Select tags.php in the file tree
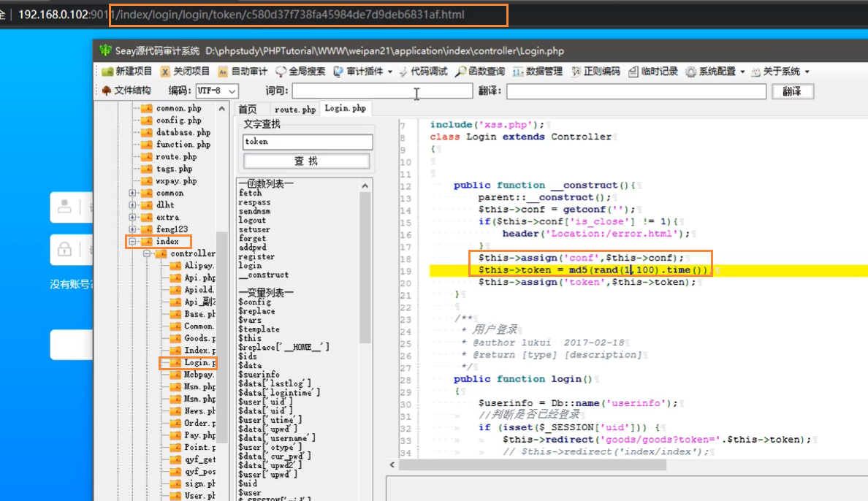Image resolution: width=868 pixels, height=501 pixels. pyautogui.click(x=174, y=169)
